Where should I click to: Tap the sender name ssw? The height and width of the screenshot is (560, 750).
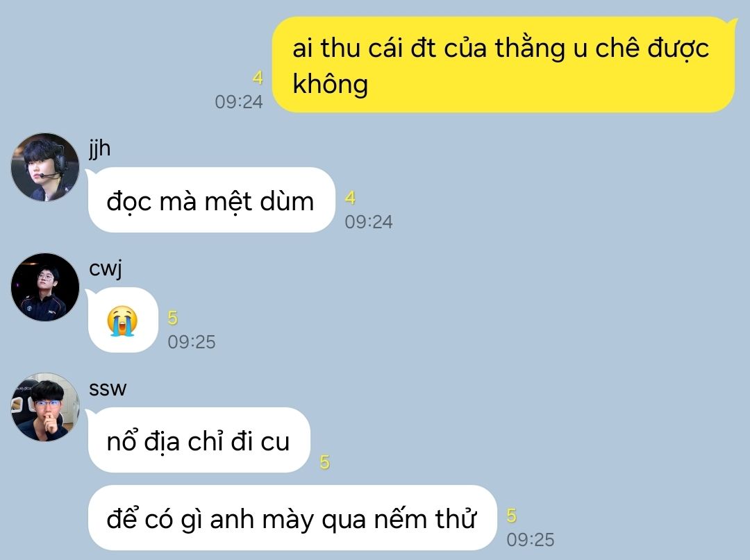coord(108,389)
